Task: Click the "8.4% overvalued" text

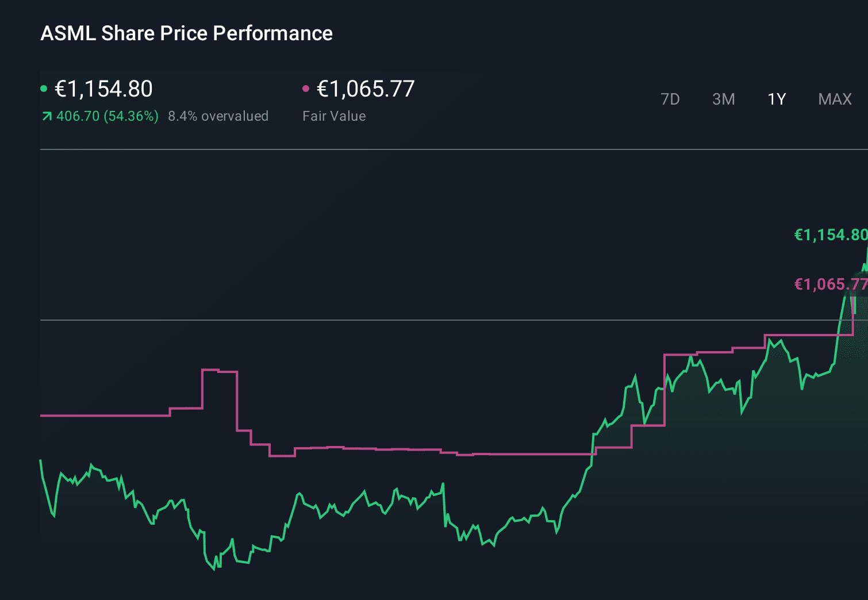Action: point(218,116)
